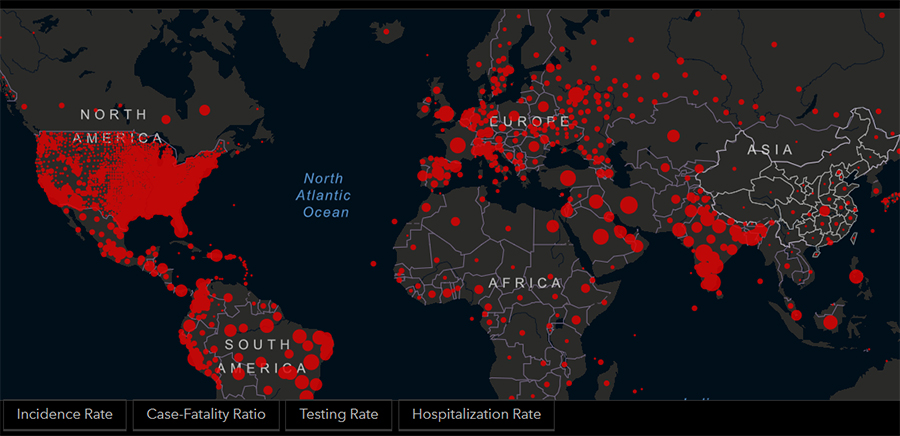Click the NORTH AMERICA map label
This screenshot has height=436, width=900.
point(121,126)
